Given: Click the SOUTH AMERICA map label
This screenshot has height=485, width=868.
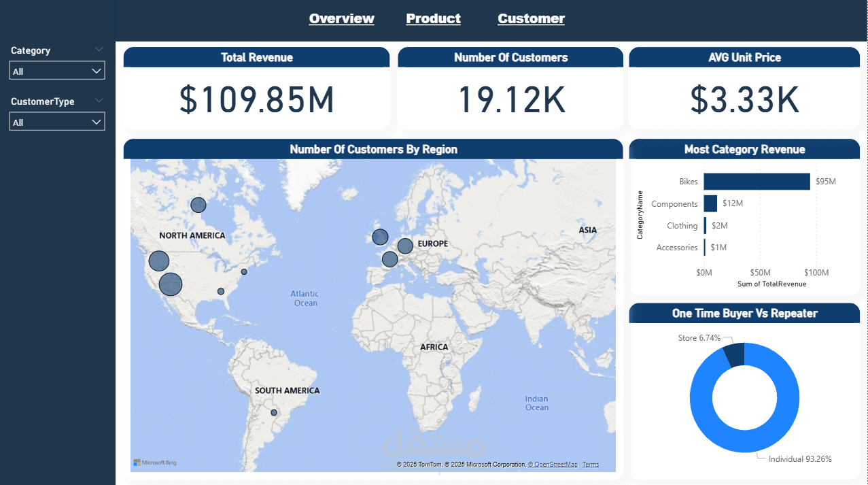Looking at the screenshot, I should pyautogui.click(x=287, y=390).
